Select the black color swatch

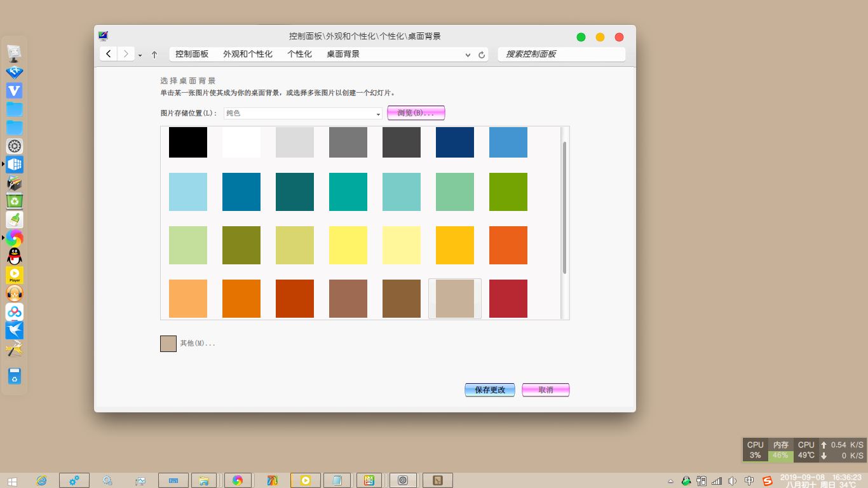tap(188, 142)
